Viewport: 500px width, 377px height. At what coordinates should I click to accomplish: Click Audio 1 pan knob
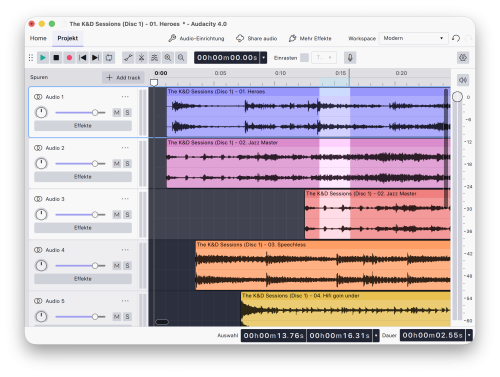click(41, 113)
